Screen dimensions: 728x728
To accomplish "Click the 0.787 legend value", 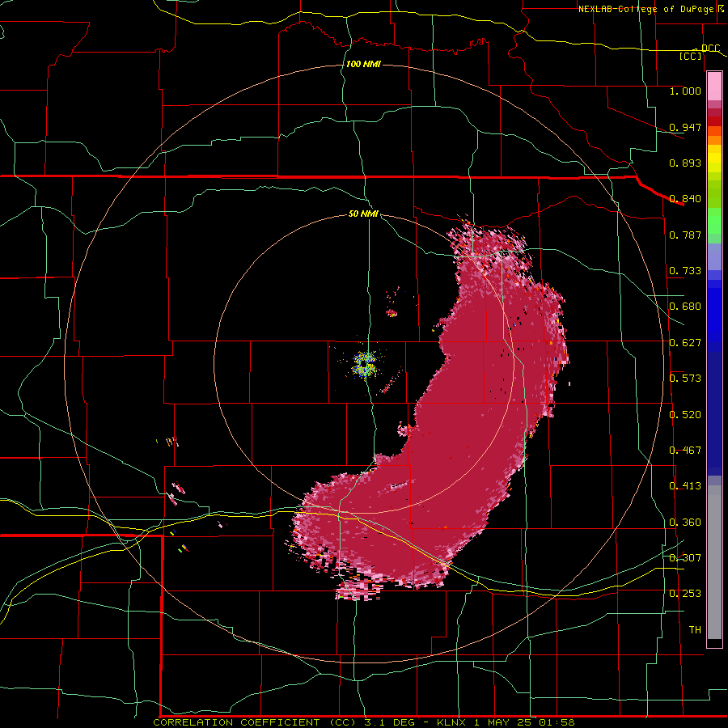I will pos(685,235).
